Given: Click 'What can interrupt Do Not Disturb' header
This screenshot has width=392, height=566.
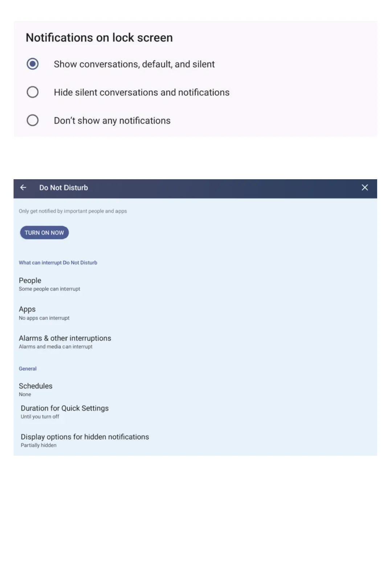Looking at the screenshot, I should pos(58,263).
